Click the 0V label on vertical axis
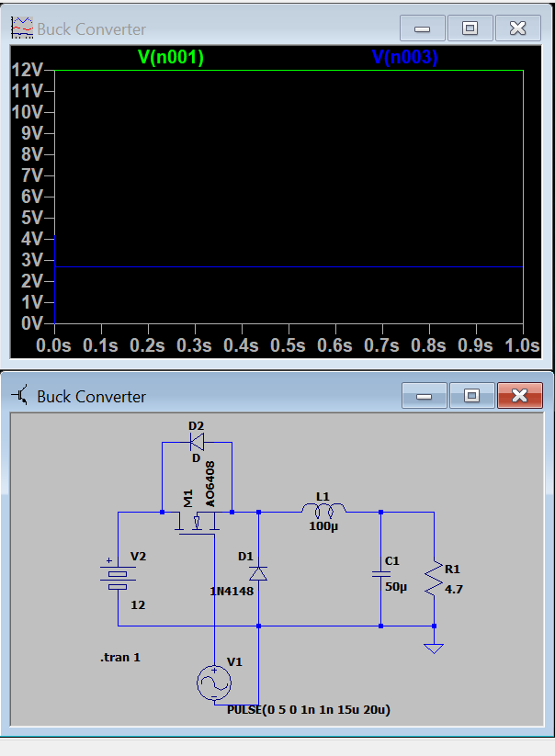 [x=32, y=323]
